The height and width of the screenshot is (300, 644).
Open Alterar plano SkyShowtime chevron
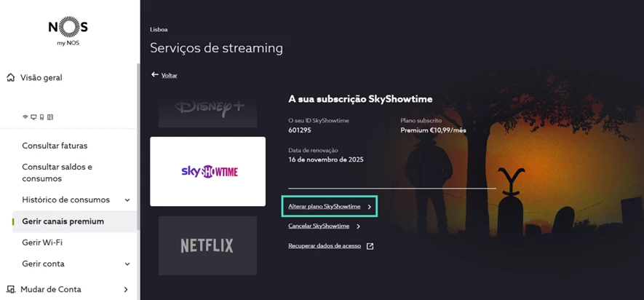click(x=369, y=207)
